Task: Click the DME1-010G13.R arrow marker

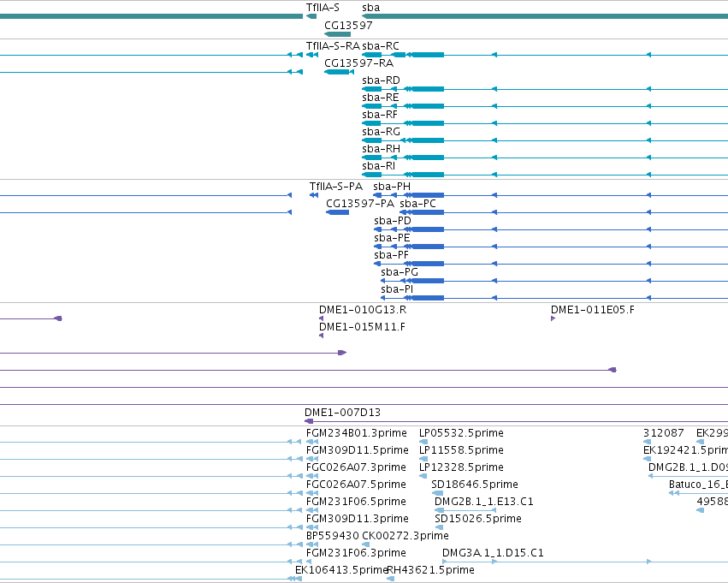Action: pyautogui.click(x=322, y=318)
